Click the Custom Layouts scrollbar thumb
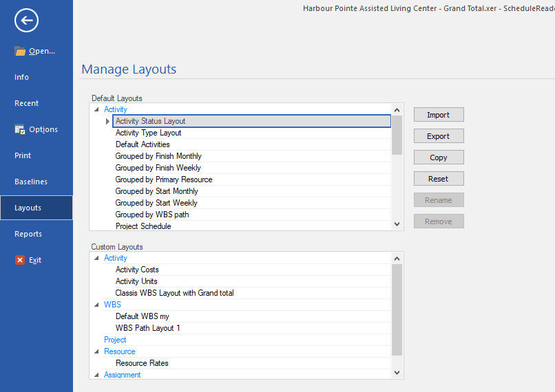This screenshot has height=392, width=555. (397, 310)
